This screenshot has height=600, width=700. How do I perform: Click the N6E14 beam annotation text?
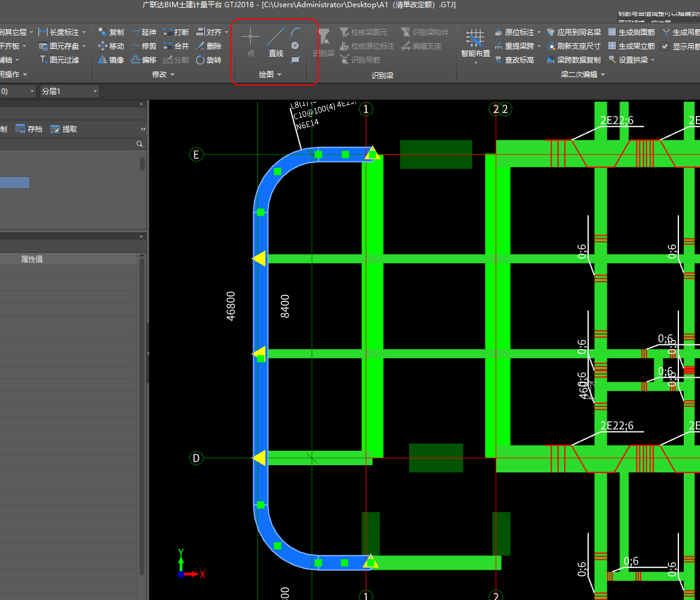coord(307,124)
